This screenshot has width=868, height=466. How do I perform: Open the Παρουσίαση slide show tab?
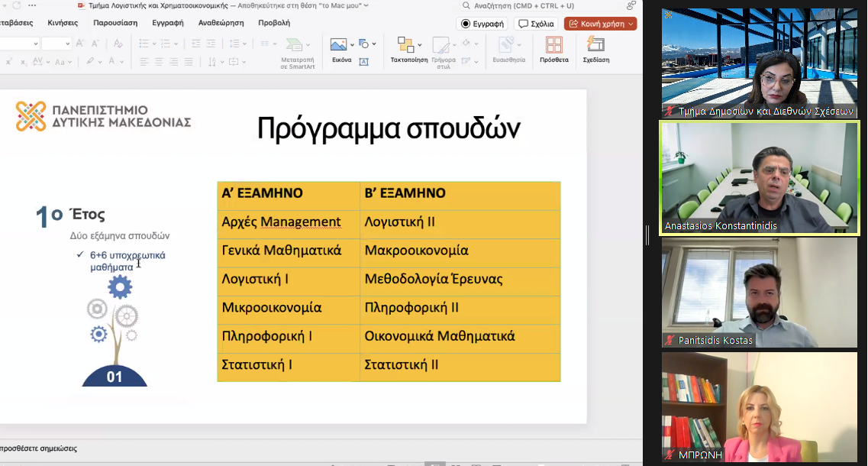tap(115, 23)
